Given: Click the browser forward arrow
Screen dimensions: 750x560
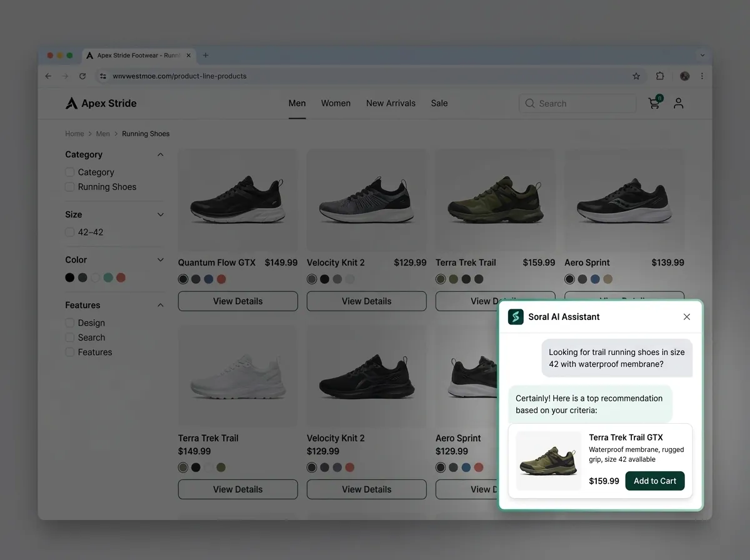Looking at the screenshot, I should click(x=65, y=76).
